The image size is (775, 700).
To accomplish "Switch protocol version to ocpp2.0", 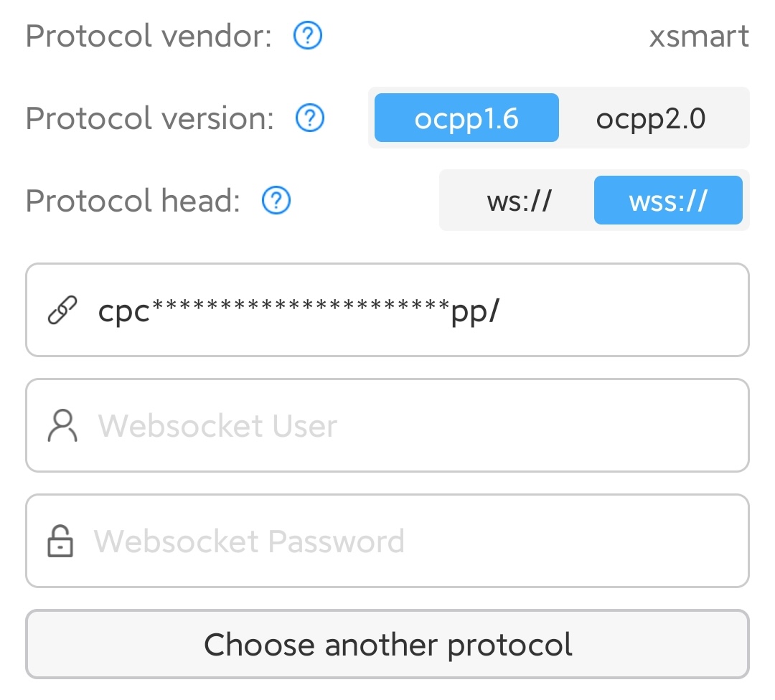I will coord(651,118).
